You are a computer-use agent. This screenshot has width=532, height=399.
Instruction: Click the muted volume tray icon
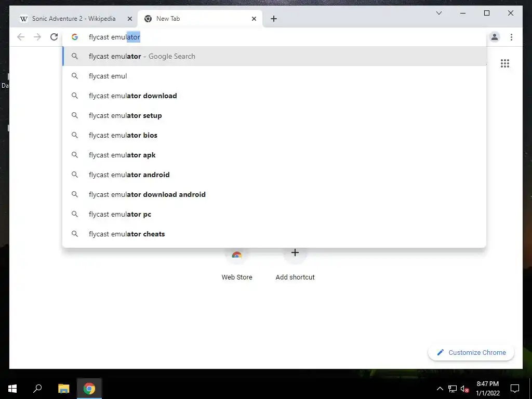pyautogui.click(x=465, y=389)
